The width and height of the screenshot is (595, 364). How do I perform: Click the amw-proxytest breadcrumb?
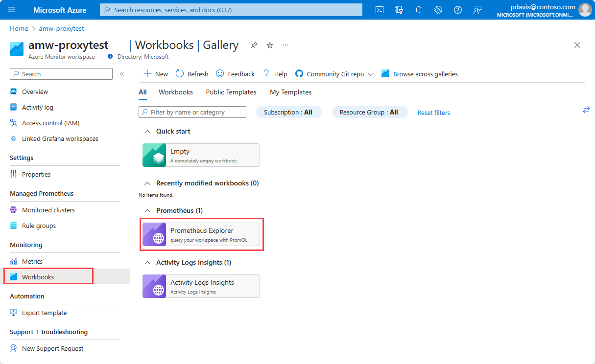click(62, 28)
